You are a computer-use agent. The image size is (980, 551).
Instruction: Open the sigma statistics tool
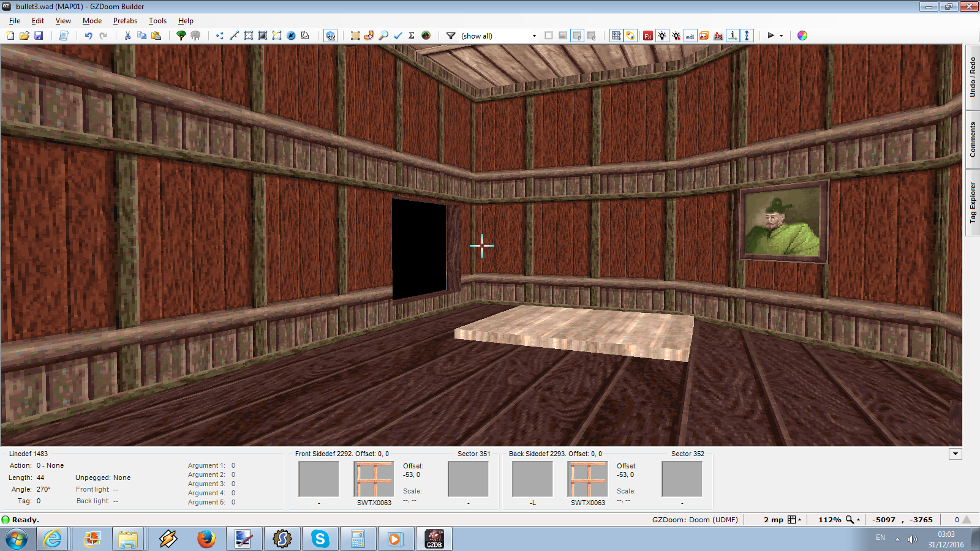click(412, 36)
